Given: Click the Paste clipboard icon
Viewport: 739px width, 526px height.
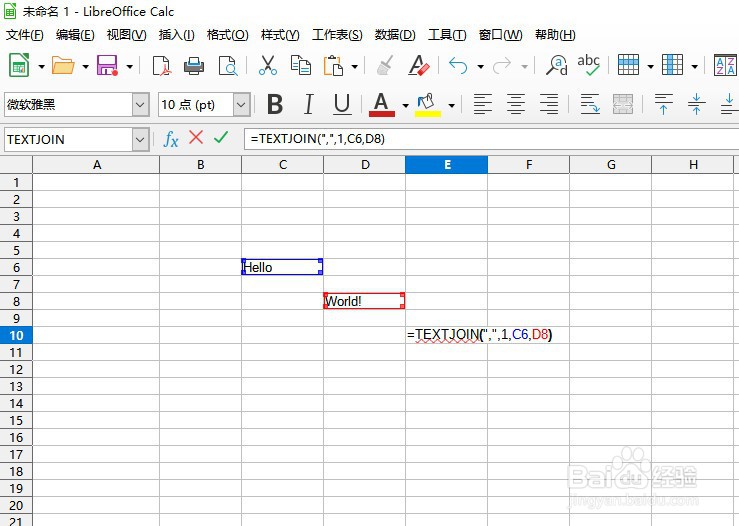Looking at the screenshot, I should point(333,66).
